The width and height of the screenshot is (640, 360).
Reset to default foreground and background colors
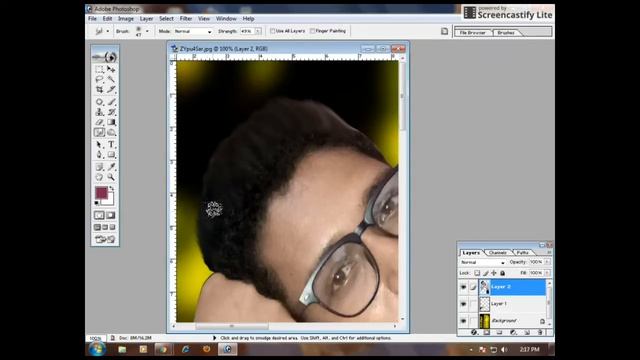pos(97,202)
